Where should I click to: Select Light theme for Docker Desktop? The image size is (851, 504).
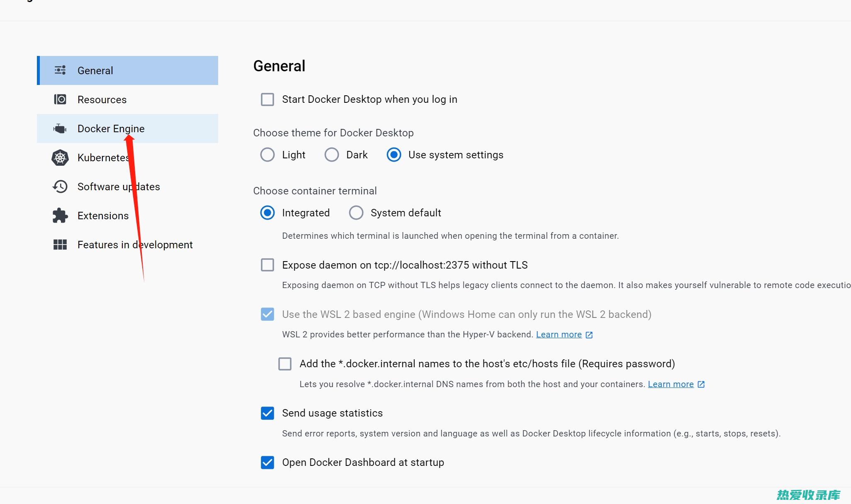coord(267,154)
